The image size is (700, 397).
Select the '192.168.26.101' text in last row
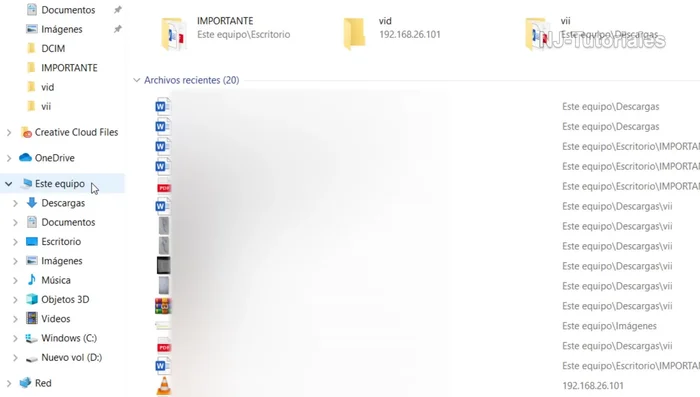(593, 385)
